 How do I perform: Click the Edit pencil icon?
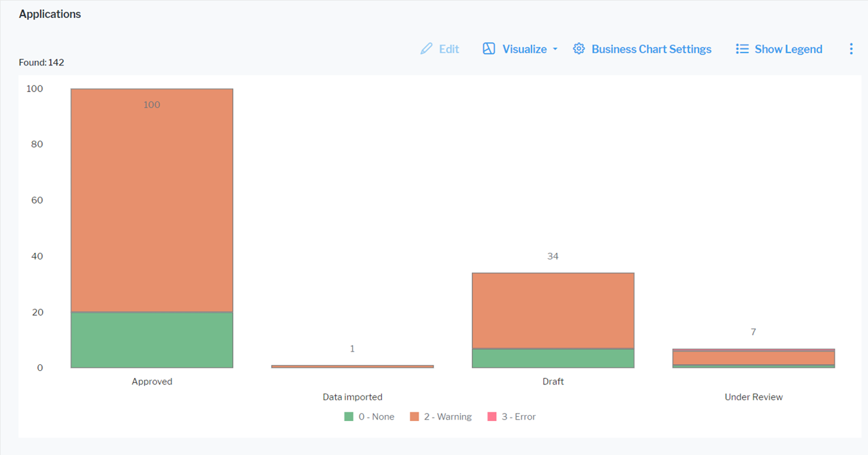click(426, 49)
